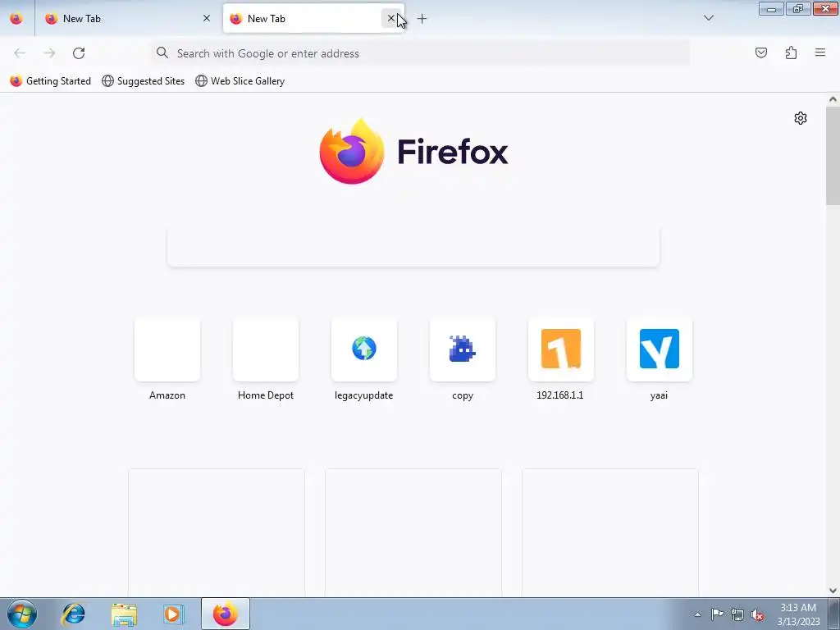
Task: Open Web Slice Gallery bookmark
Action: coord(240,81)
